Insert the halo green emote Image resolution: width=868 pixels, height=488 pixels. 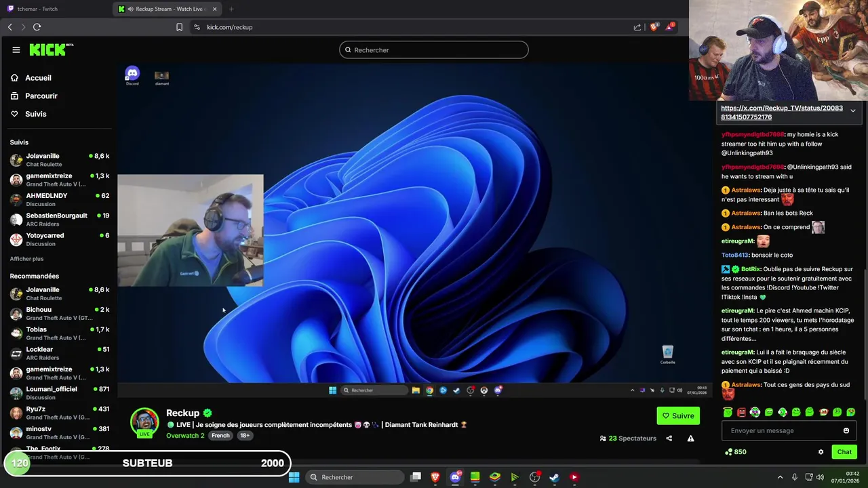click(x=728, y=412)
